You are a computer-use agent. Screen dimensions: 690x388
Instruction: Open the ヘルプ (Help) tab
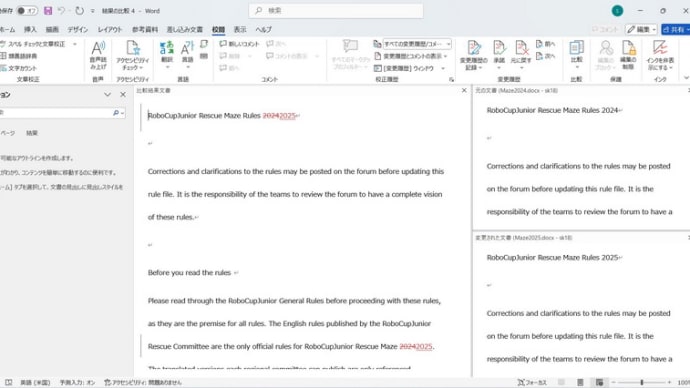(x=264, y=29)
